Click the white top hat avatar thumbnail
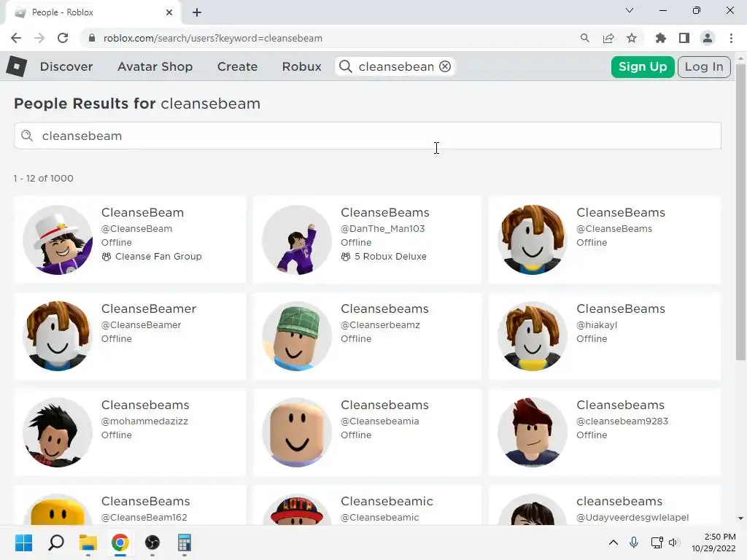The image size is (747, 560). click(58, 240)
